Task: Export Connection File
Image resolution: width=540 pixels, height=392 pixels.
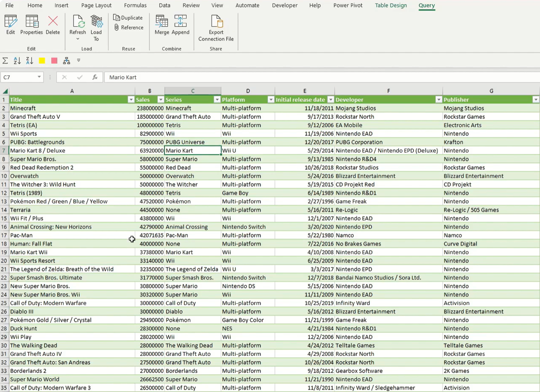Action: click(x=216, y=28)
